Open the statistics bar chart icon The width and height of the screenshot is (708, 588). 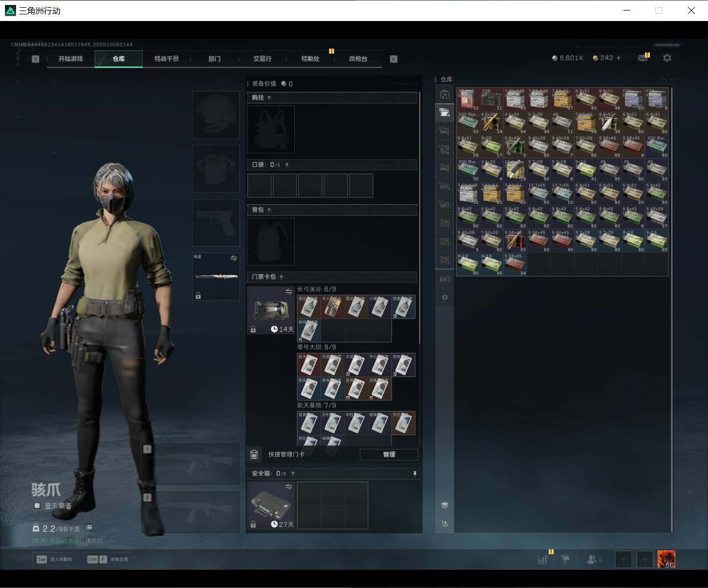pos(543,559)
